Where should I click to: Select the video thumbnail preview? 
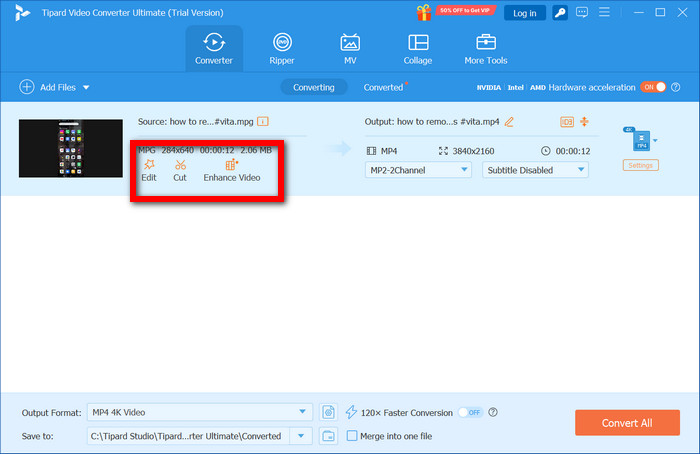pyautogui.click(x=63, y=149)
